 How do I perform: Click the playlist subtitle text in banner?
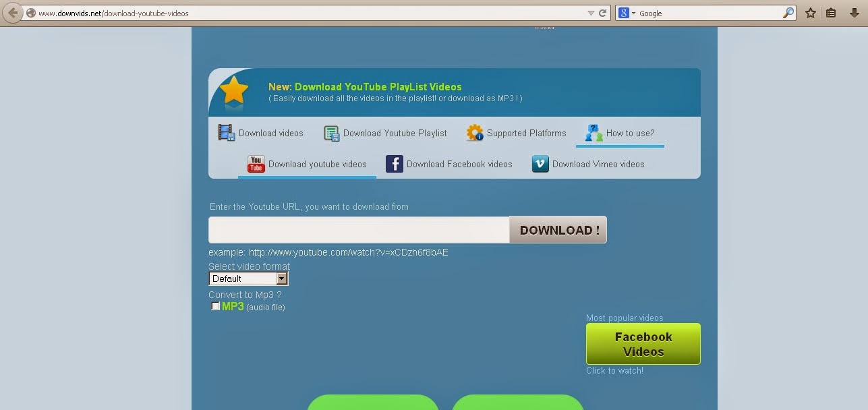click(395, 98)
